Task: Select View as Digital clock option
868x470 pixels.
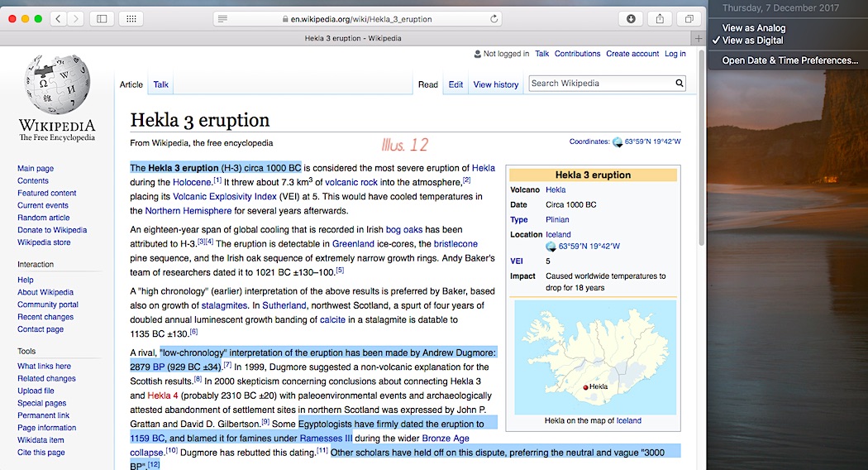Action: 752,41
